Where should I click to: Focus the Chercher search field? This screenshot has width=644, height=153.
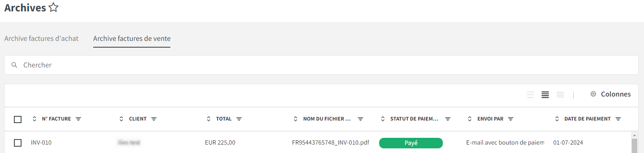321,65
